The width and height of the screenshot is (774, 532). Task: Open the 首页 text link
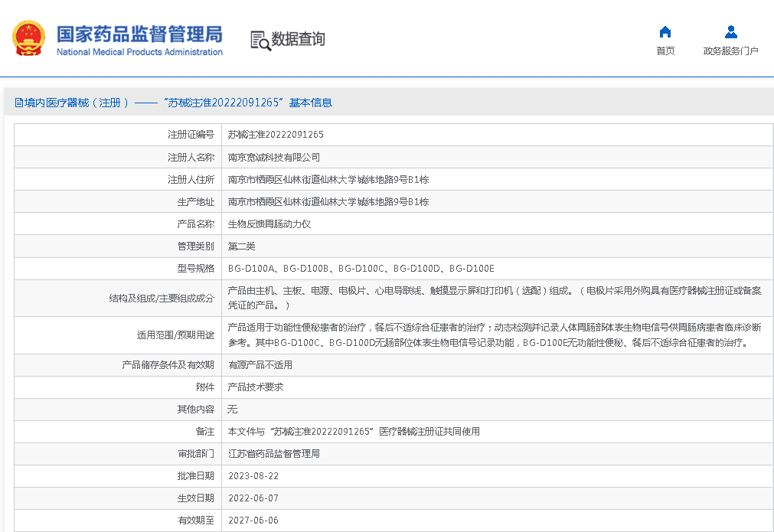665,51
